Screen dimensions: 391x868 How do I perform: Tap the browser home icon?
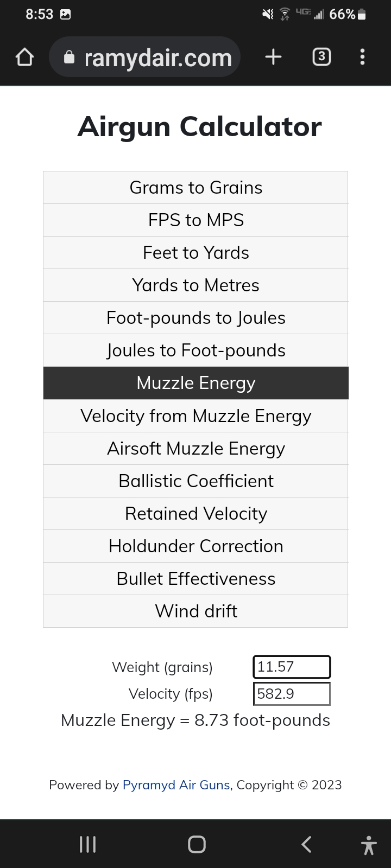[24, 57]
